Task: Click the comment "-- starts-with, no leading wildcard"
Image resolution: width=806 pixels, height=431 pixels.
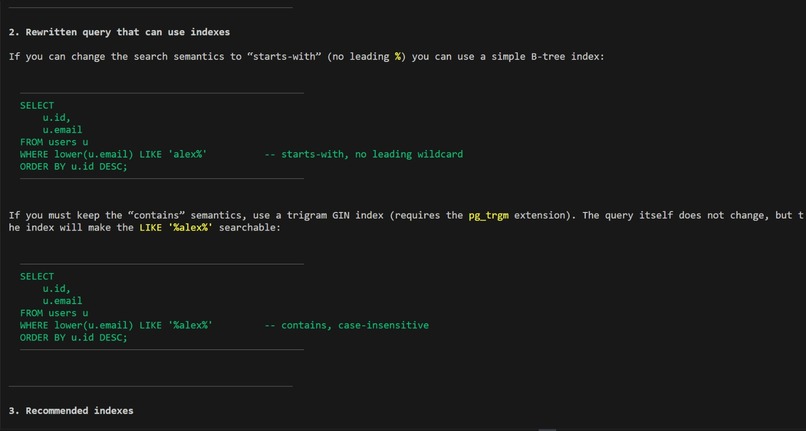Action: (x=364, y=154)
